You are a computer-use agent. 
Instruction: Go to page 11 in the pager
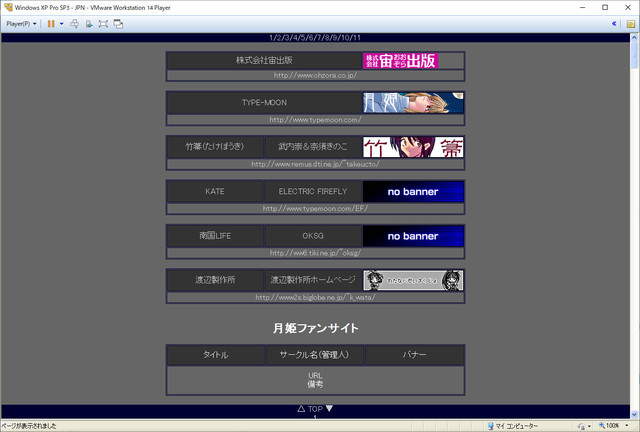[357, 38]
